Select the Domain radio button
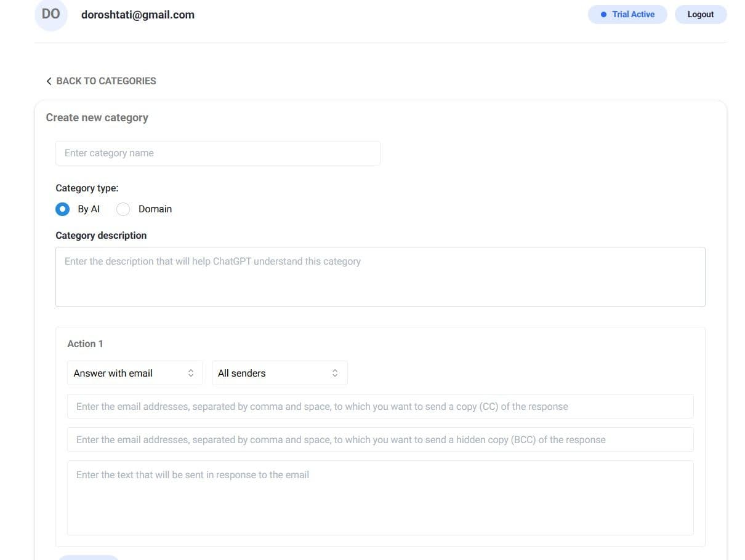The image size is (745, 560). tap(123, 209)
